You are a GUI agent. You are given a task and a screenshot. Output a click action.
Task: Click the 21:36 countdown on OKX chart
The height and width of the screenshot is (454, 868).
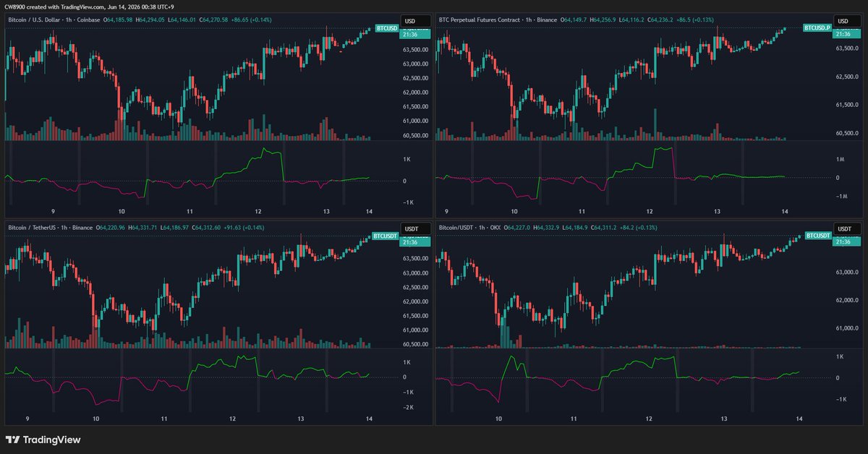[x=843, y=241]
